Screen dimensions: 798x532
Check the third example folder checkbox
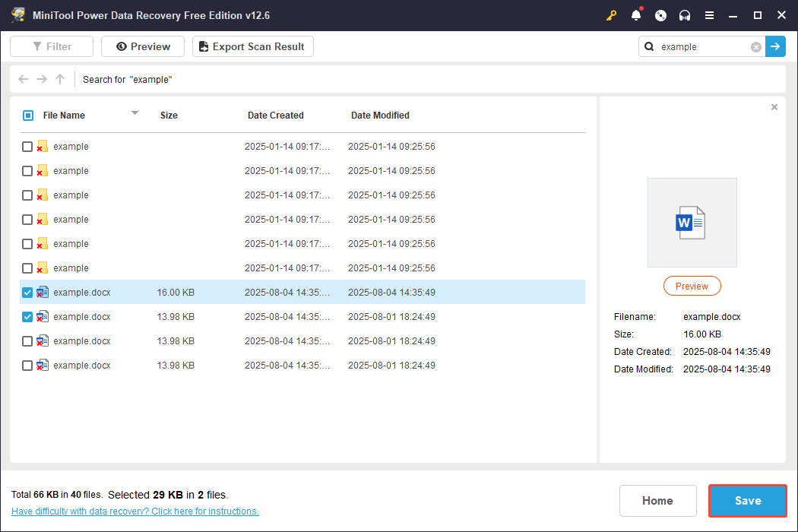coord(27,195)
